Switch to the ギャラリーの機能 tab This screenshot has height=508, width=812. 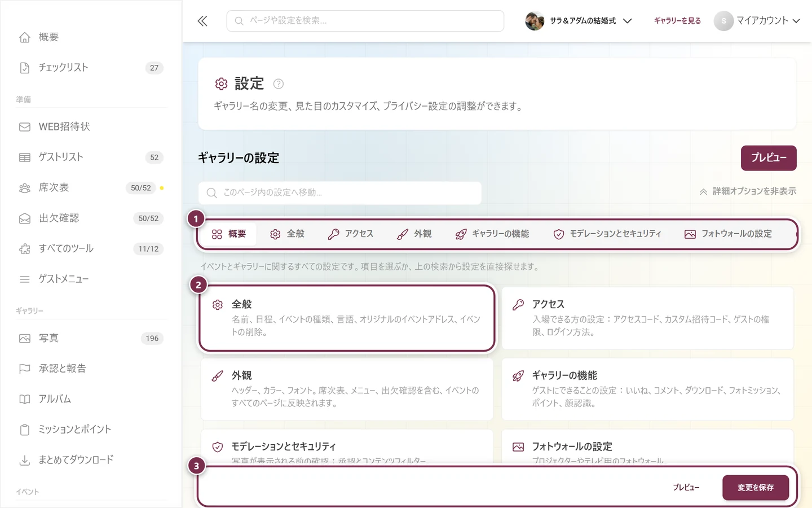pyautogui.click(x=492, y=234)
